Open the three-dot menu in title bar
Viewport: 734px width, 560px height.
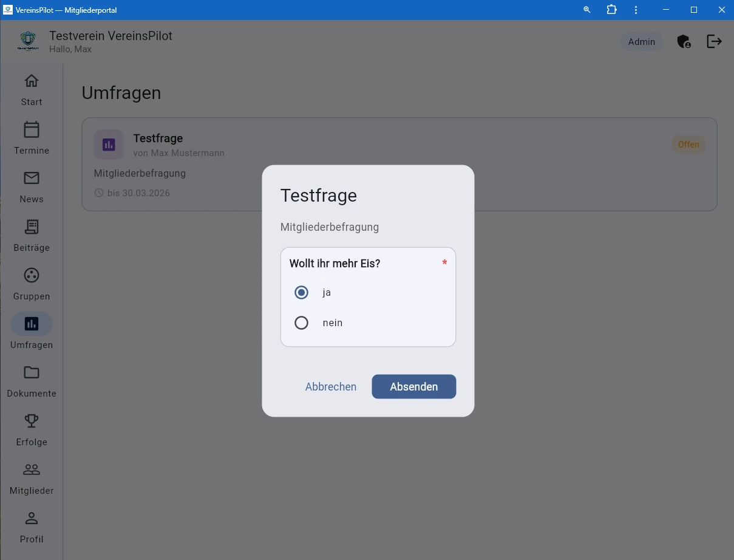[636, 10]
